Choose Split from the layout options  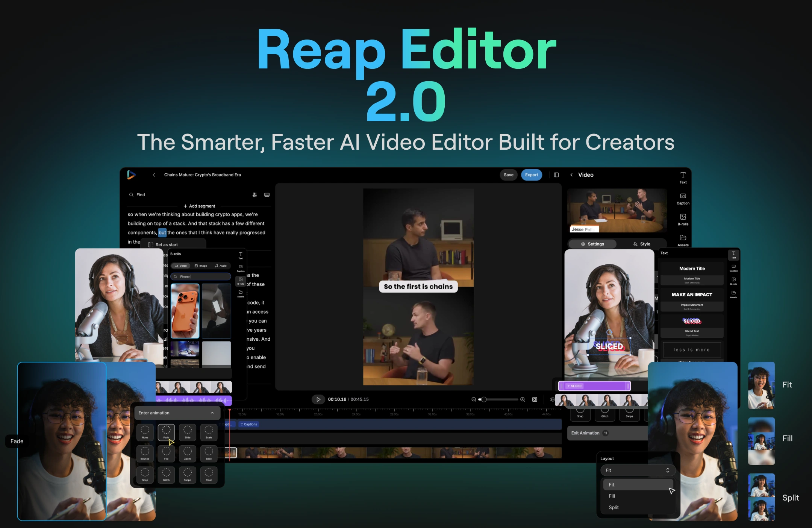[614, 507]
